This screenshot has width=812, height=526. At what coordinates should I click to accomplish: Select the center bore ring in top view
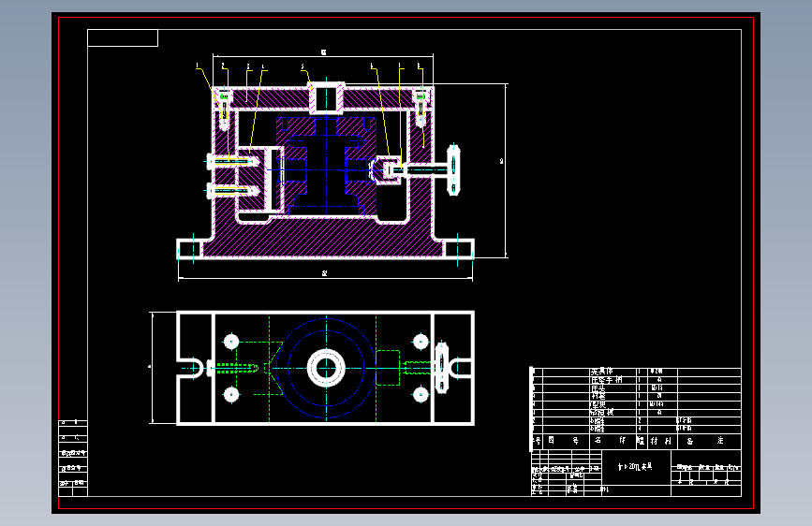point(326,368)
